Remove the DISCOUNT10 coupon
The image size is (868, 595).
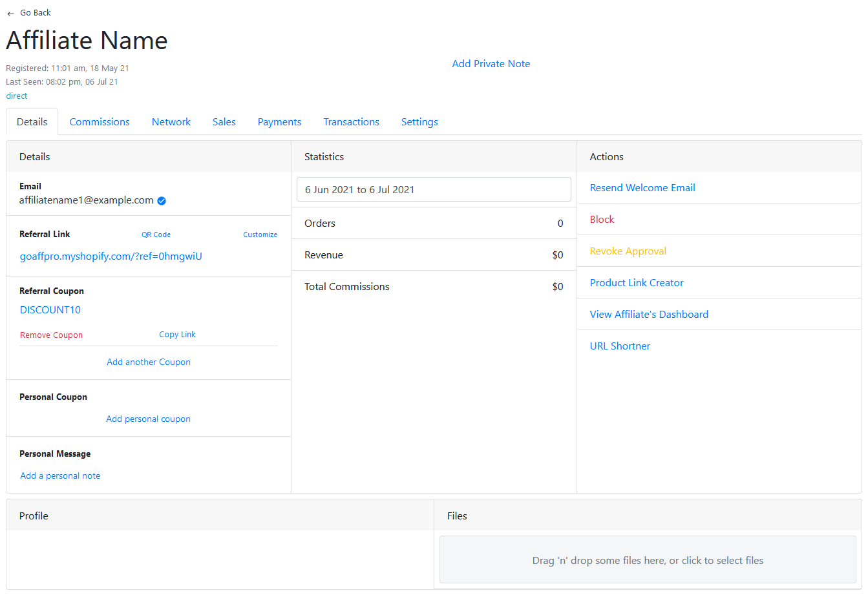point(52,335)
